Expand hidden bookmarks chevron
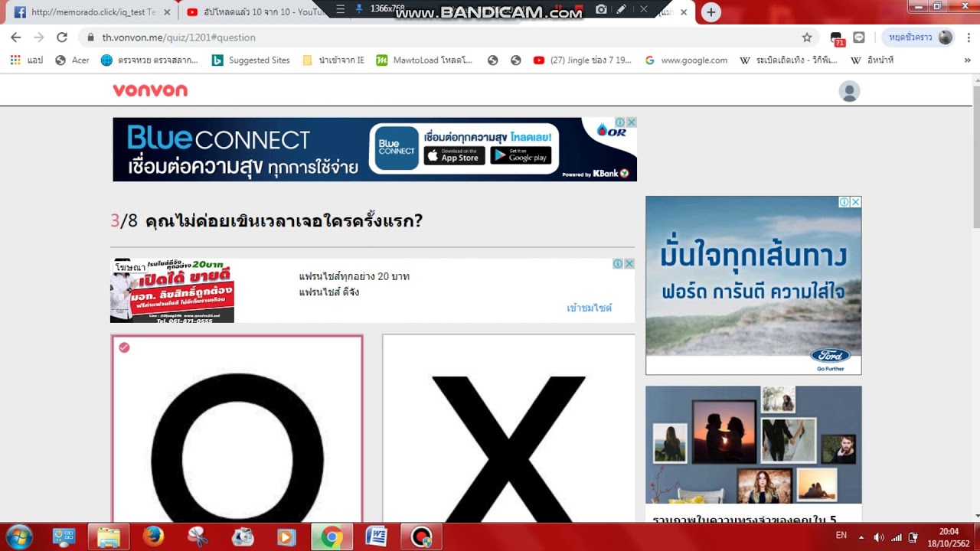Image resolution: width=980 pixels, height=551 pixels. click(x=967, y=60)
